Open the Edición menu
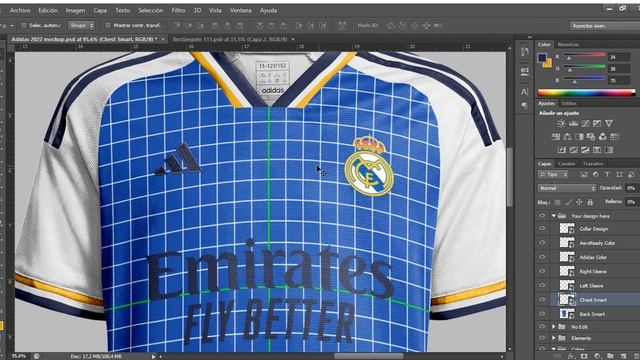 (48, 10)
